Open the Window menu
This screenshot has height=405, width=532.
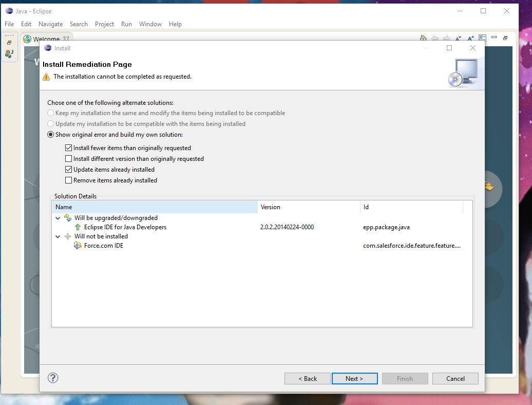click(150, 24)
